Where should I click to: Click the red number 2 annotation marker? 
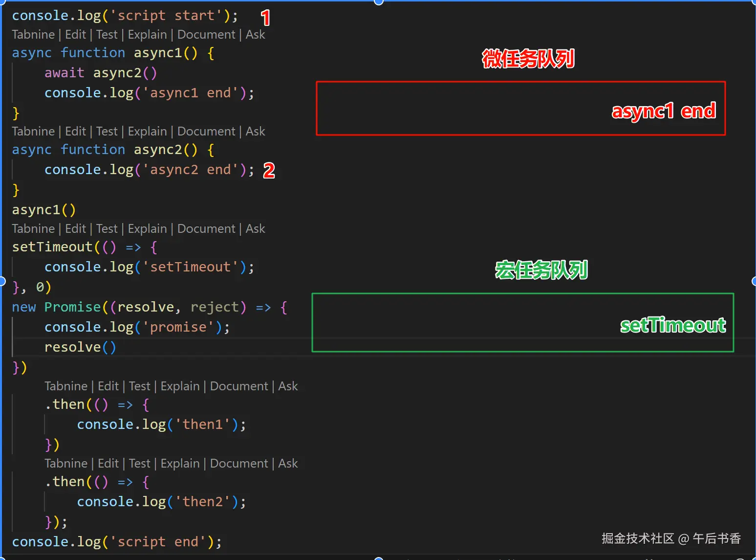269,171
